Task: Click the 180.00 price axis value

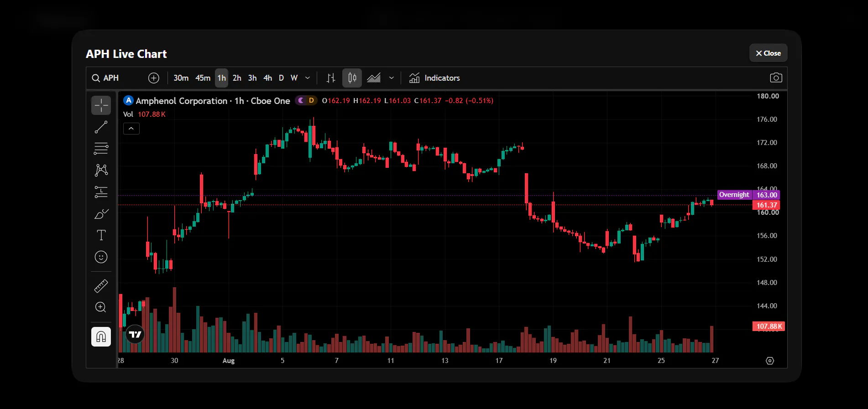Action: pos(768,96)
